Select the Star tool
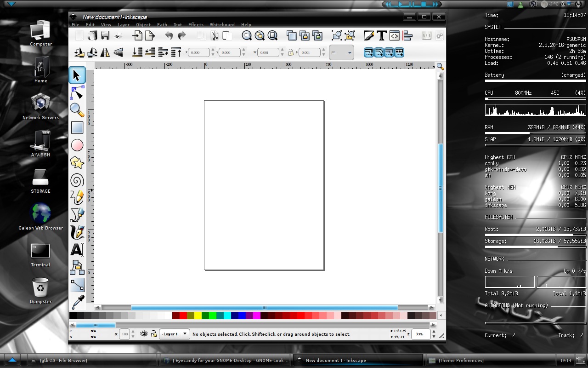Image resolution: width=588 pixels, height=368 pixels. pos(77,162)
